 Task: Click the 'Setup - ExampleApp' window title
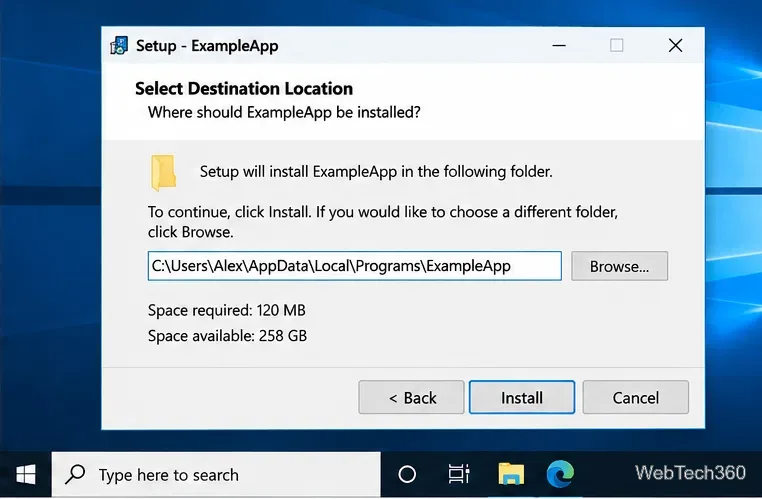pos(207,46)
